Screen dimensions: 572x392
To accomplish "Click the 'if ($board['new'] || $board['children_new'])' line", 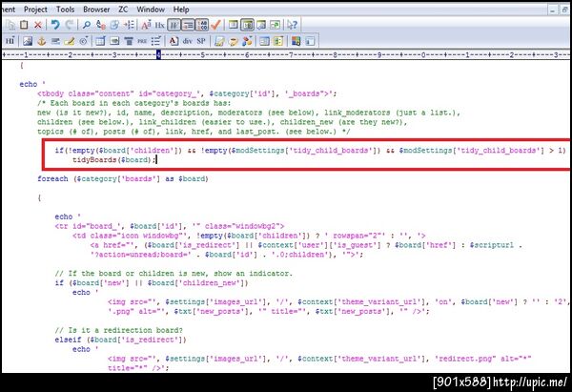I will pyautogui.click(x=152, y=283).
